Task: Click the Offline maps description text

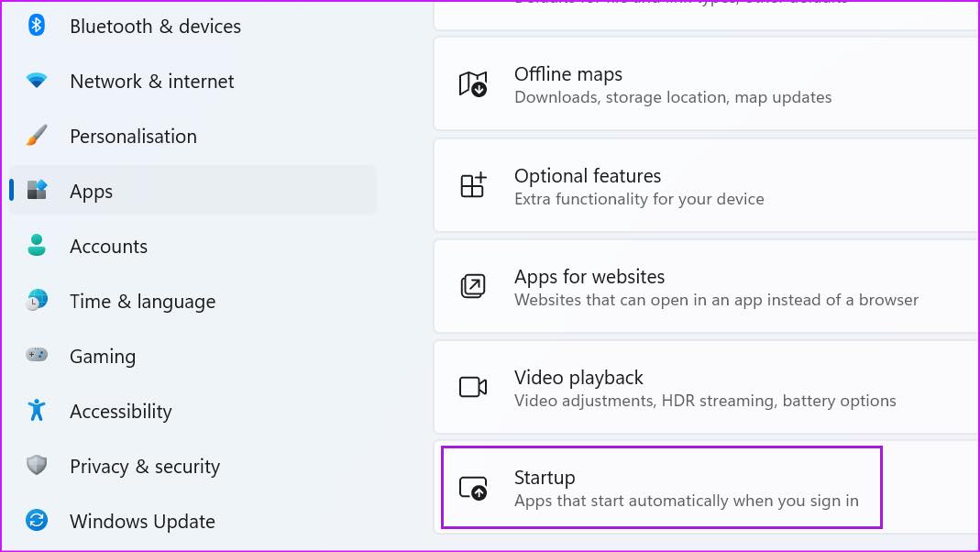Action: point(673,97)
